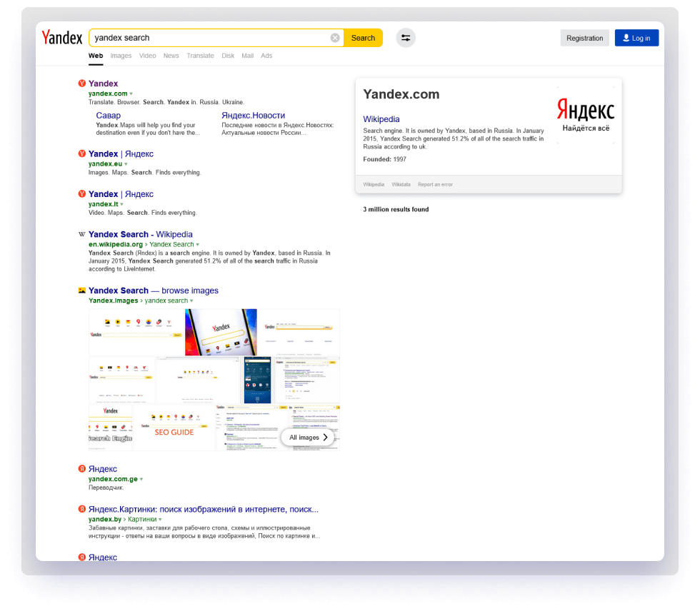Expand dropdown arrow next to yandex.eu
Screen dimensions: 700x611
pyautogui.click(x=126, y=164)
